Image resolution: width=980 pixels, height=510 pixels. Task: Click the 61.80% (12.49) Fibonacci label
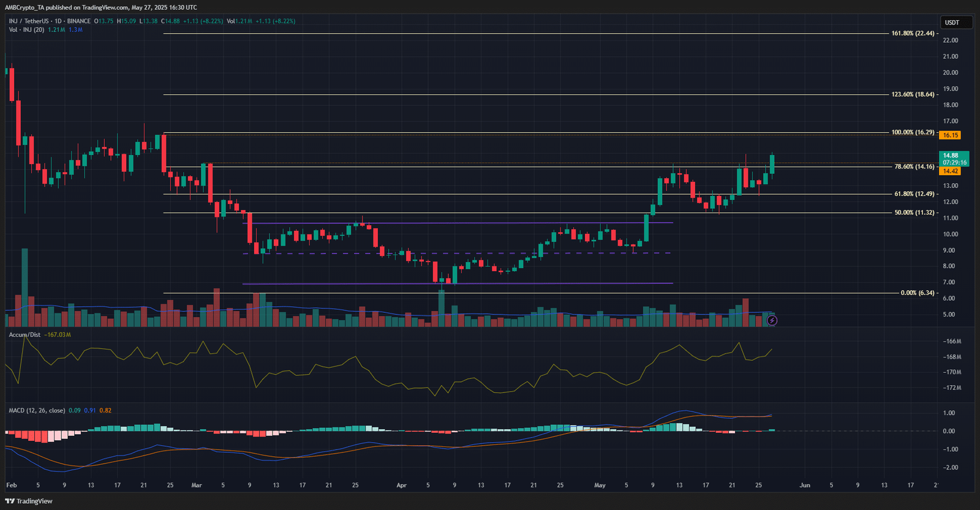point(914,194)
